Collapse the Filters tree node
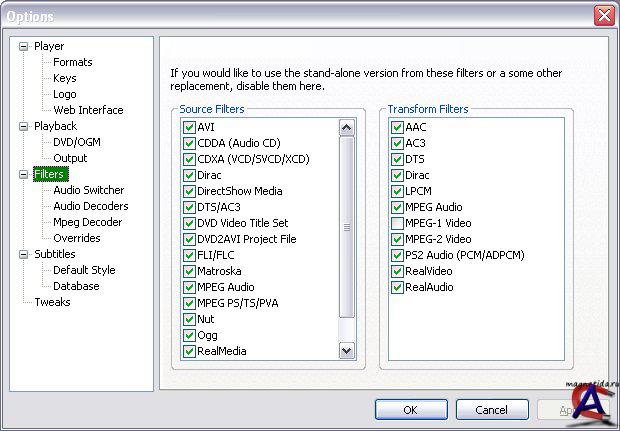Viewport: 620px width, 431px height. tap(24, 174)
